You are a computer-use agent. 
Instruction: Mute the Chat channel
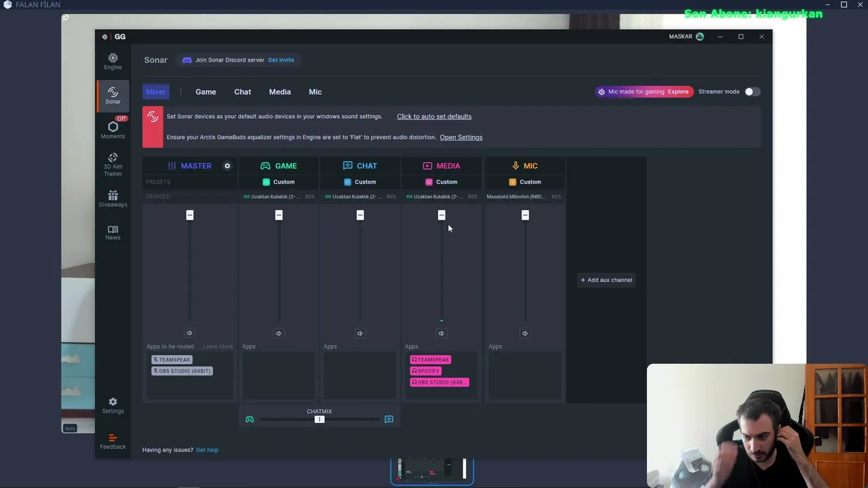click(360, 333)
